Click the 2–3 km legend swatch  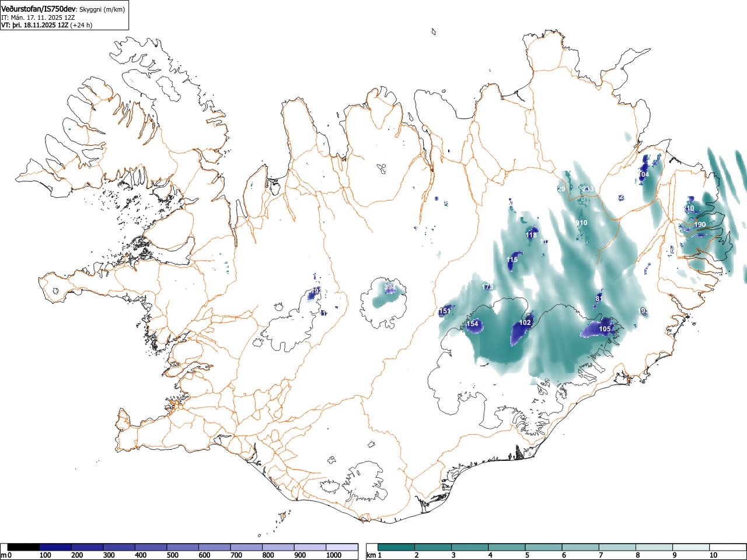[x=434, y=547]
